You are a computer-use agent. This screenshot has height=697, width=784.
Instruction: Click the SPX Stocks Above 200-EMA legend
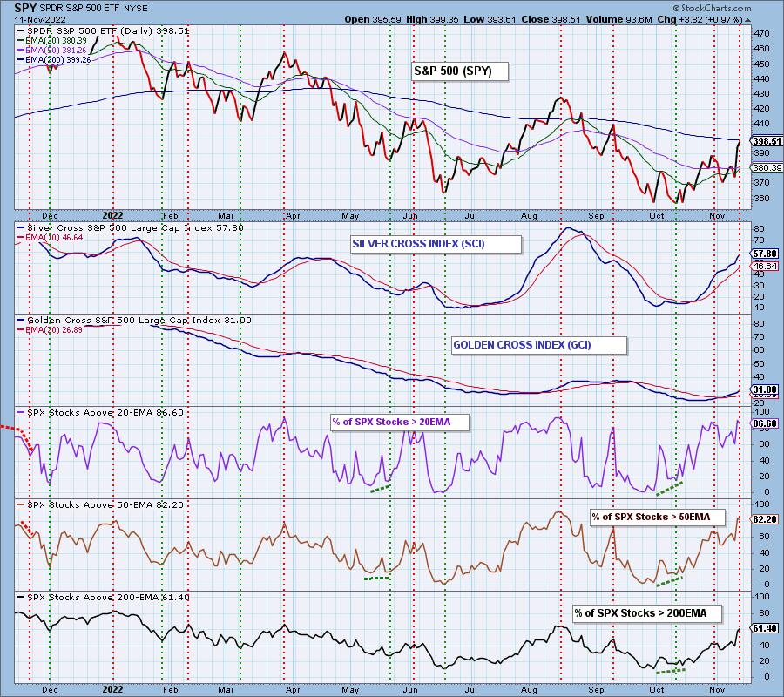coord(103,598)
